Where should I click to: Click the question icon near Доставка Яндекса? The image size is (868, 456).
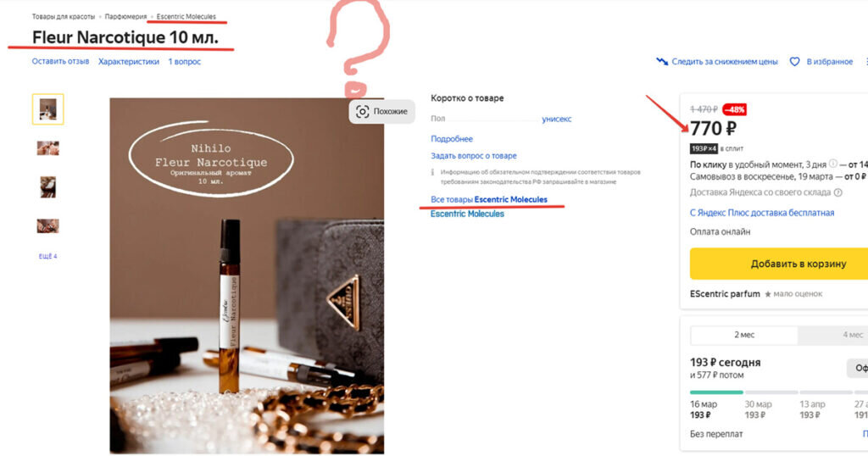click(838, 192)
